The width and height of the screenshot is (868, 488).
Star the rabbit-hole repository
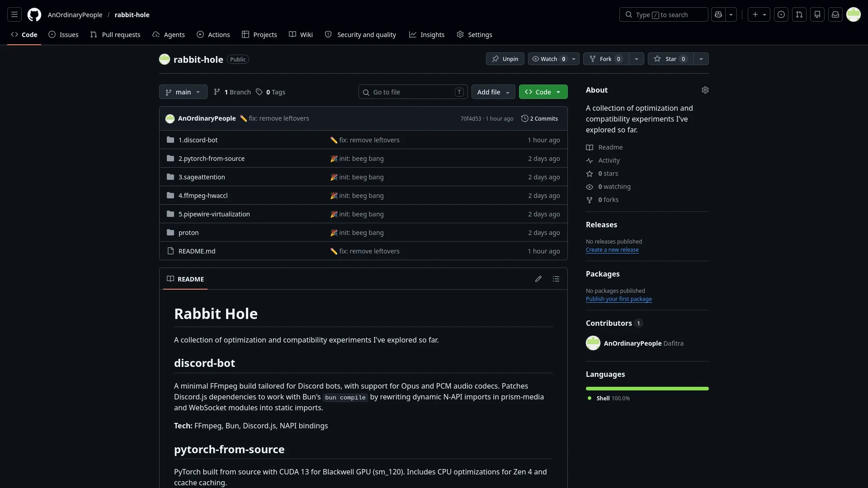(x=670, y=59)
